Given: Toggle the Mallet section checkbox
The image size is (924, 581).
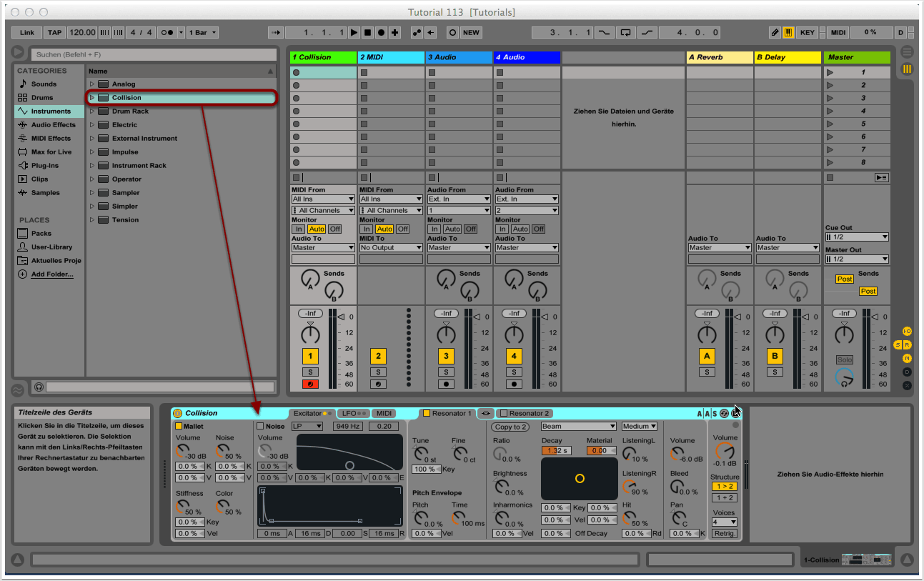Looking at the screenshot, I should (179, 427).
